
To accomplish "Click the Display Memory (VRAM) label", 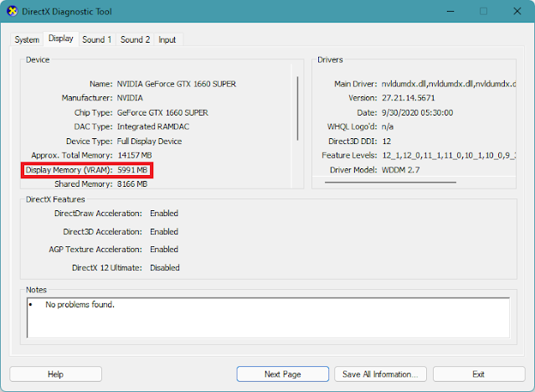I will (69, 170).
